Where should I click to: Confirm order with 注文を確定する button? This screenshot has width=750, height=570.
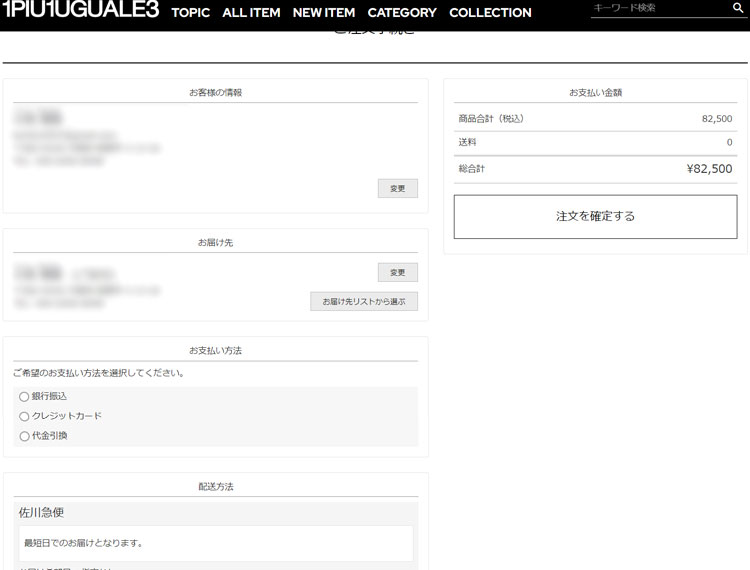tap(595, 216)
